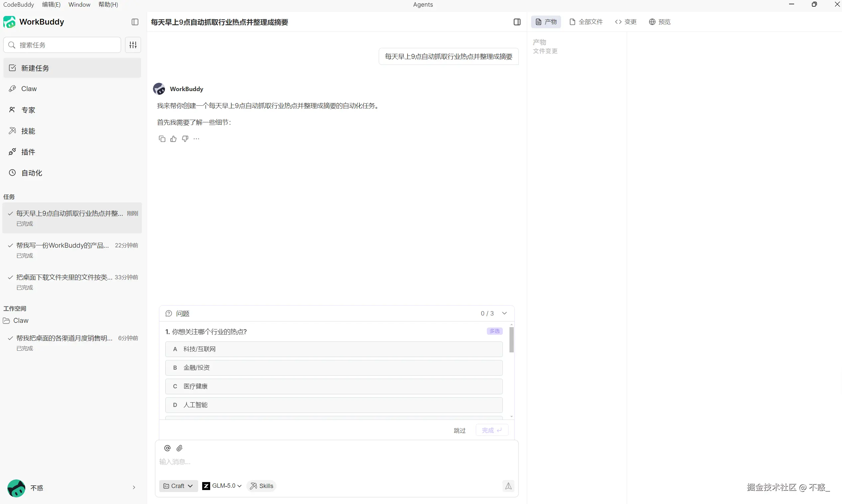Open the GLM-5.0 model dropdown
The height and width of the screenshot is (504, 842).
coord(222,486)
